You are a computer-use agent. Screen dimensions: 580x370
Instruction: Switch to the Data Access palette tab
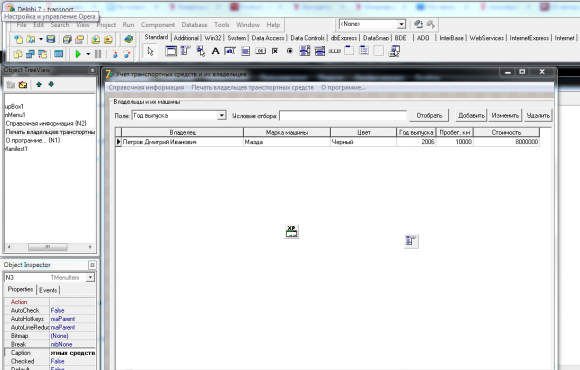pos(268,38)
